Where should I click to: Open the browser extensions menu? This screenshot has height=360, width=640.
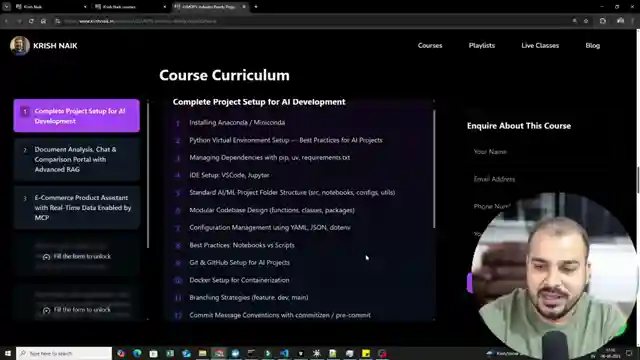[602, 21]
